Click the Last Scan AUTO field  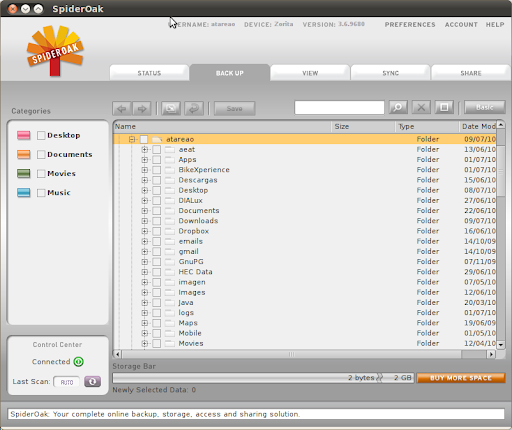(67, 382)
